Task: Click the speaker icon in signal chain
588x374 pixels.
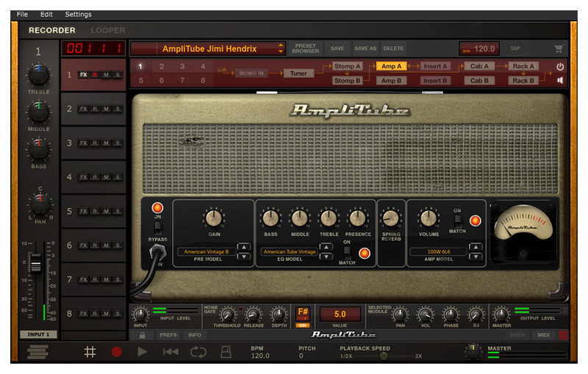Action: tap(560, 80)
